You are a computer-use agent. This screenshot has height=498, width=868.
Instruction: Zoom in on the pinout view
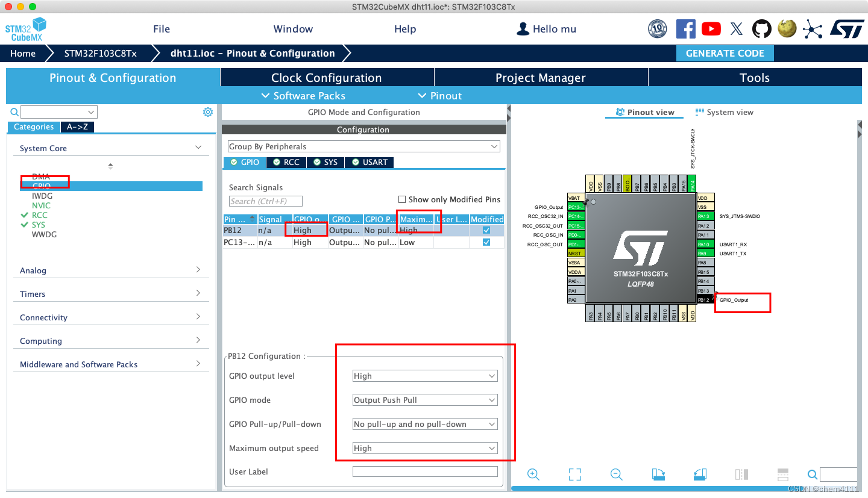(533, 475)
